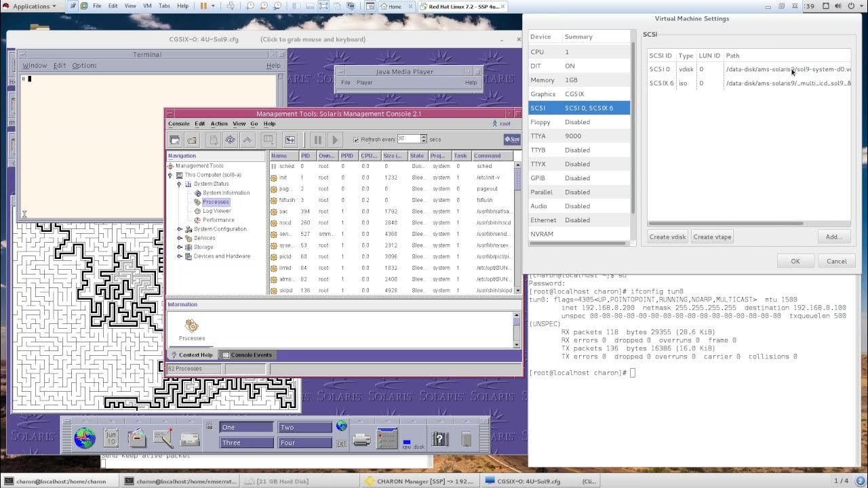Open the VMware power dropdown arrow next to pause

pos(214,6)
